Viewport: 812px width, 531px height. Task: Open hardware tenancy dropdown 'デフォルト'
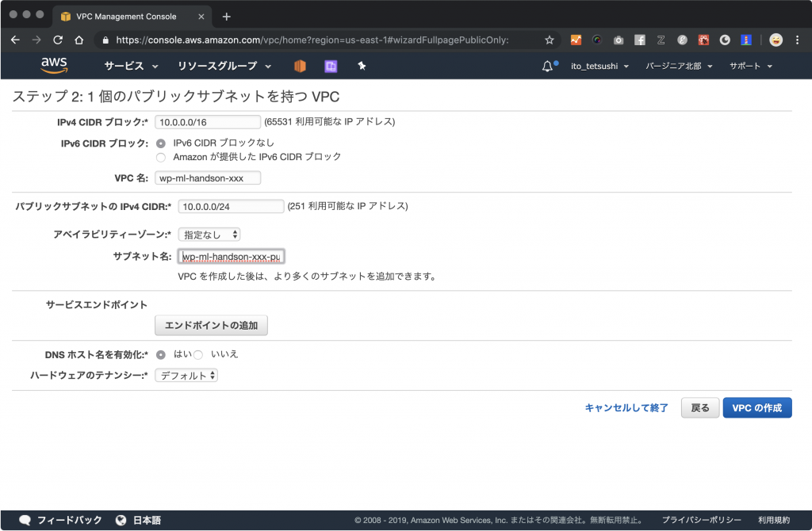(186, 375)
